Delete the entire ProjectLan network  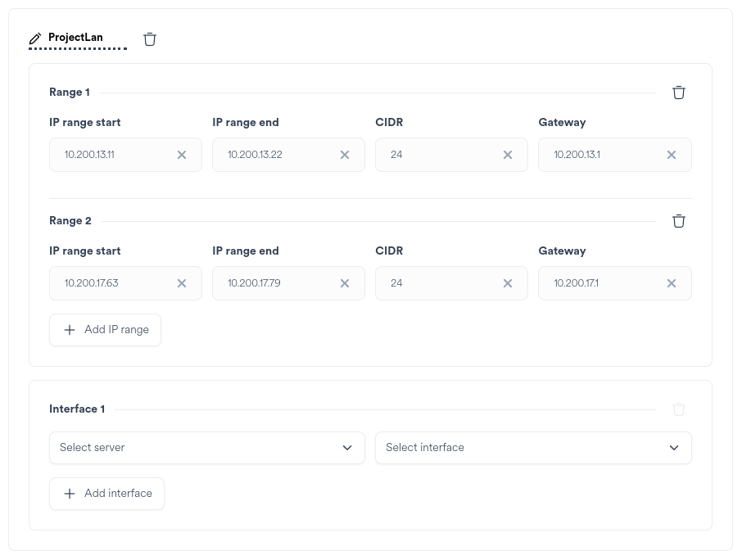[150, 38]
